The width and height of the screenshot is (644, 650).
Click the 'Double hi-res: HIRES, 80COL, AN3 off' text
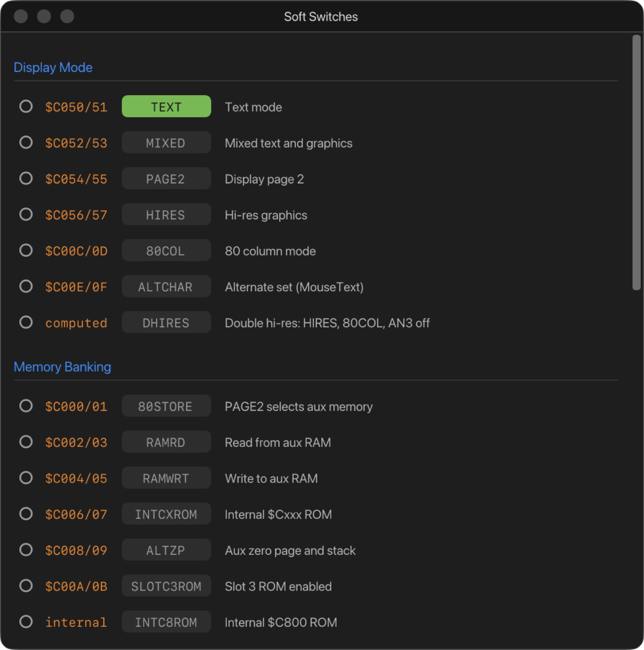327,323
